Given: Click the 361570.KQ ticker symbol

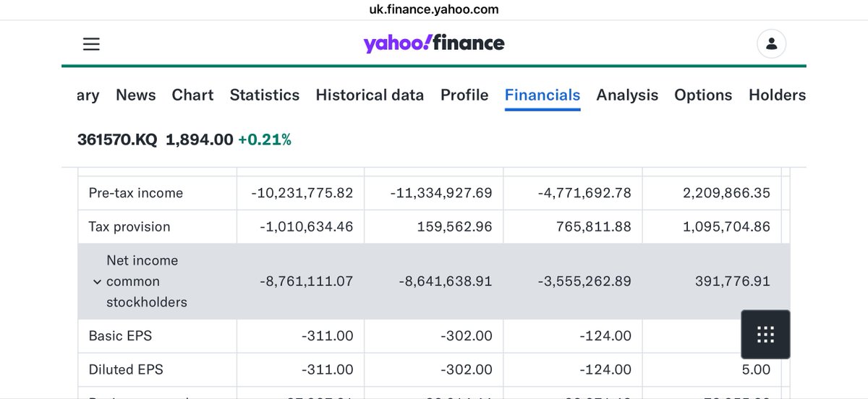Looking at the screenshot, I should [117, 140].
